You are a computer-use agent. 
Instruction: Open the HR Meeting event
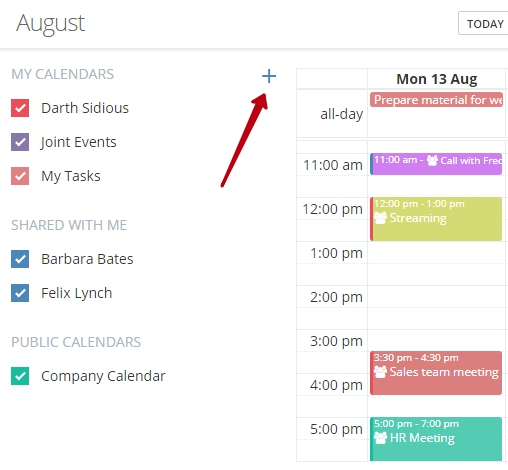tap(436, 439)
